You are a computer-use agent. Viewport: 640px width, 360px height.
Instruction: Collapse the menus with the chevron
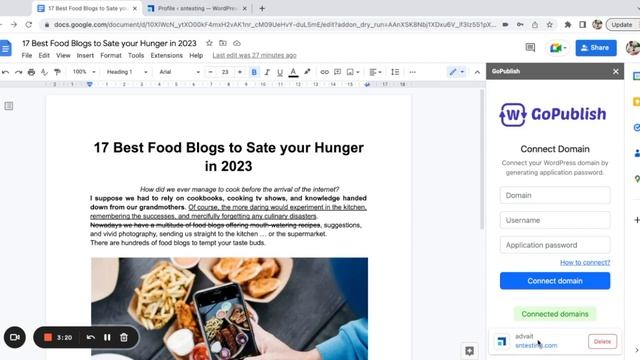tap(477, 72)
